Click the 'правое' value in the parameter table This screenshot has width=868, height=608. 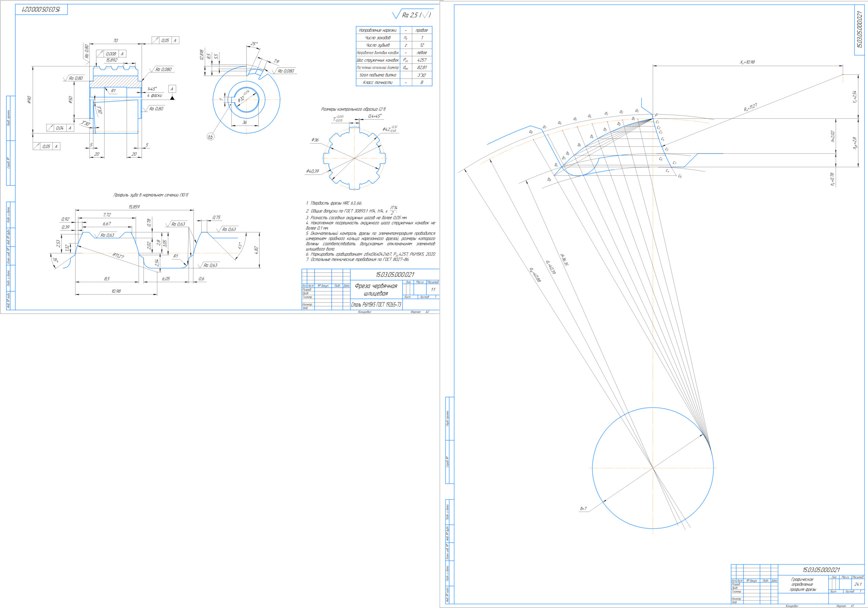coord(421,30)
